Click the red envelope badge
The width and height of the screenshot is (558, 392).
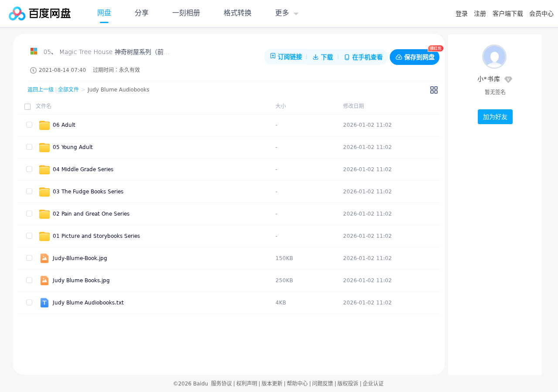pos(436,48)
